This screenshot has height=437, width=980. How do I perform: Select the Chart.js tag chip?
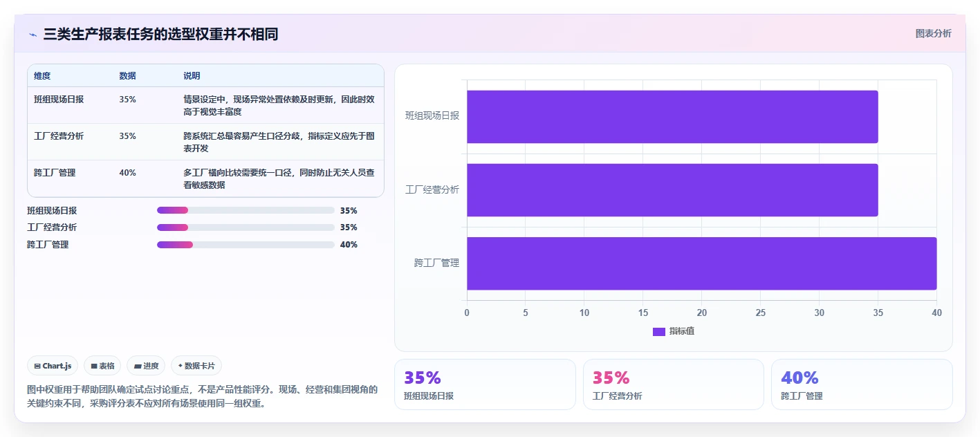pos(53,366)
